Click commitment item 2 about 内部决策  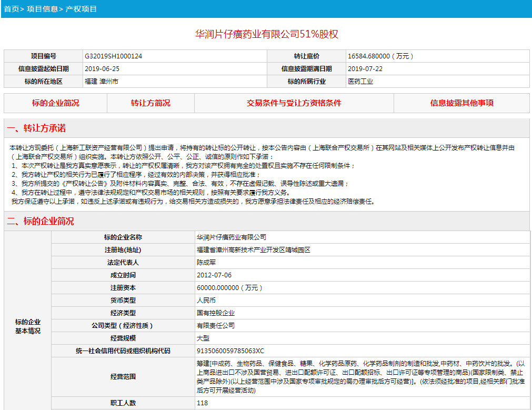(136, 174)
